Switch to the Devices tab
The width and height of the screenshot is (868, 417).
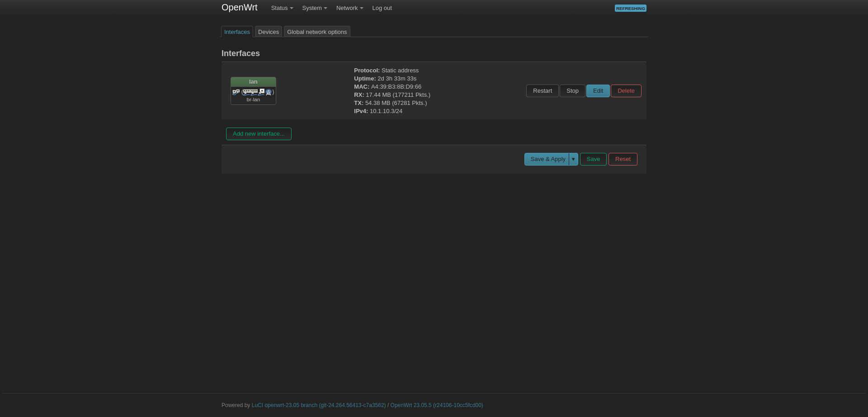(269, 32)
